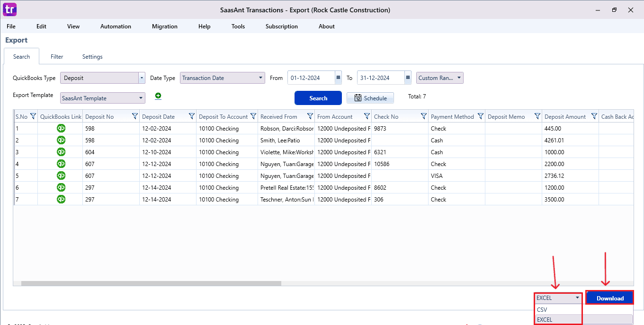Image resolution: width=644 pixels, height=325 pixels.
Task: Click the Schedule button
Action: pos(370,98)
